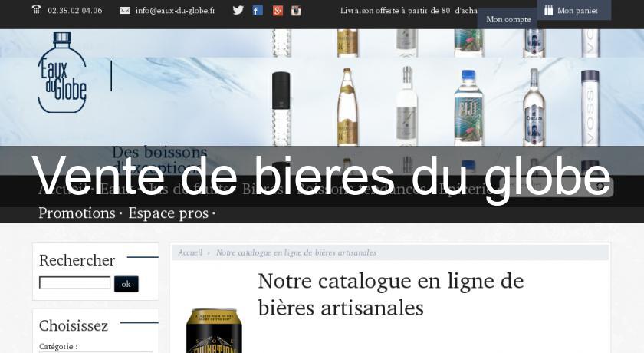The image size is (644, 353).
Task: Click the telephone icon in top bar
Action: [x=36, y=9]
